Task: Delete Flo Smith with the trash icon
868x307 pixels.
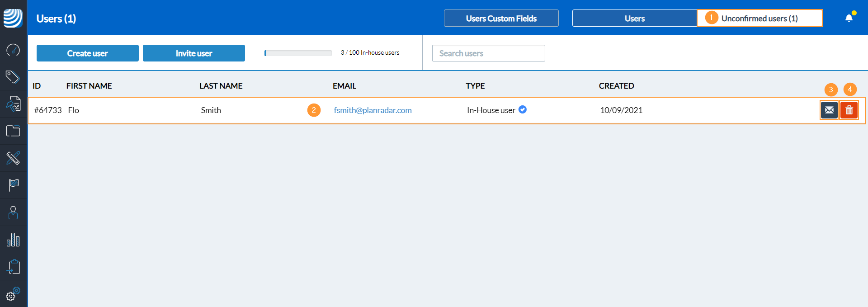Action: click(x=849, y=110)
